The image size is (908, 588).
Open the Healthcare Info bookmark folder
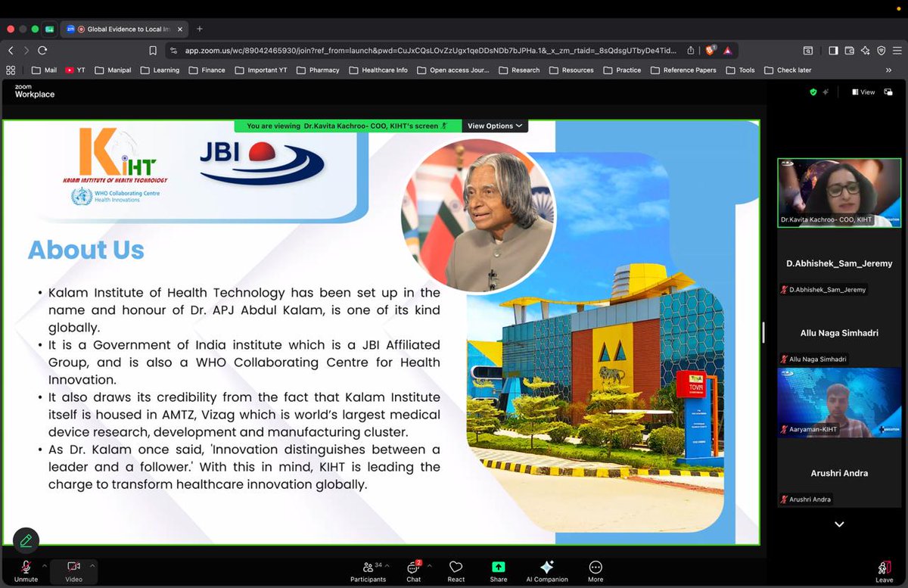pos(378,70)
